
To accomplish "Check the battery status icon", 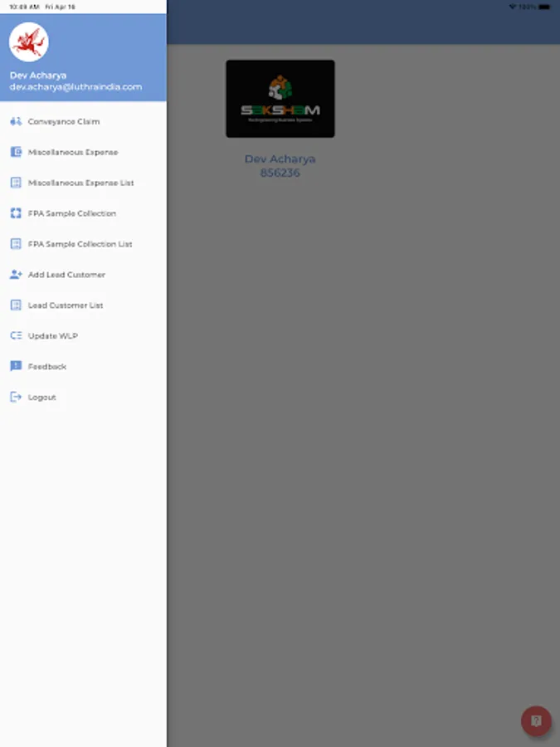I will [x=544, y=7].
